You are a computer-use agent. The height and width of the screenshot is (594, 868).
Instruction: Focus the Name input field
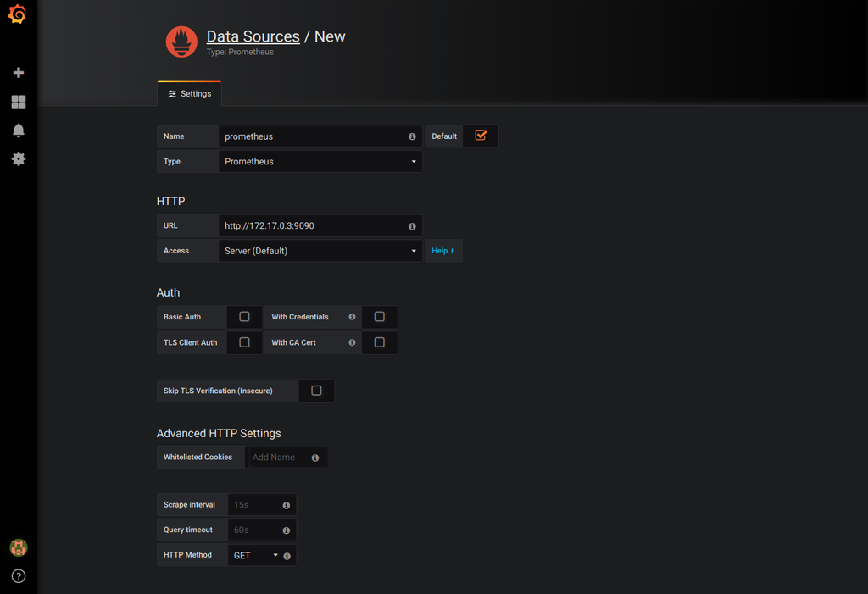click(x=320, y=136)
